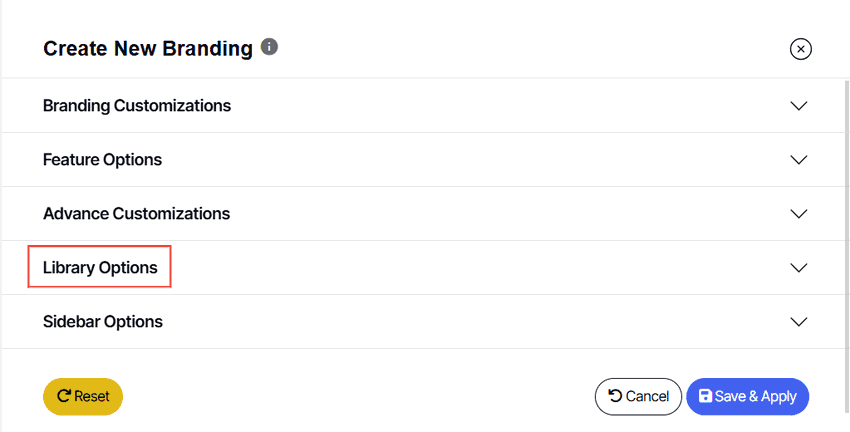The image size is (850, 432).
Task: Expand Branding Customizations using its chevron
Action: point(799,106)
